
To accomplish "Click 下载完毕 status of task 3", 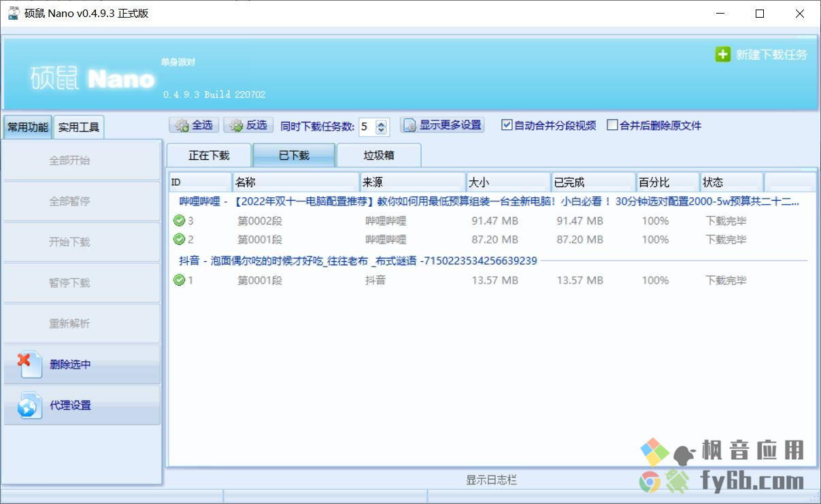I will coord(726,220).
